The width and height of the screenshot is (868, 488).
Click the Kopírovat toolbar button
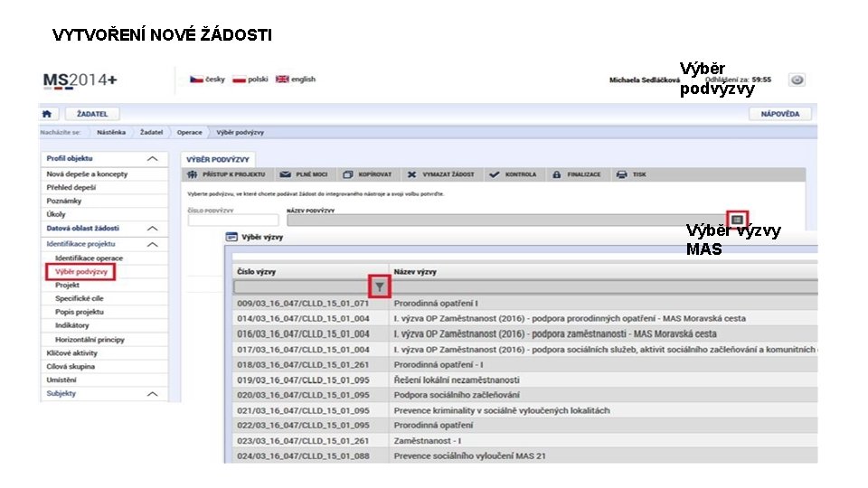coord(367,174)
